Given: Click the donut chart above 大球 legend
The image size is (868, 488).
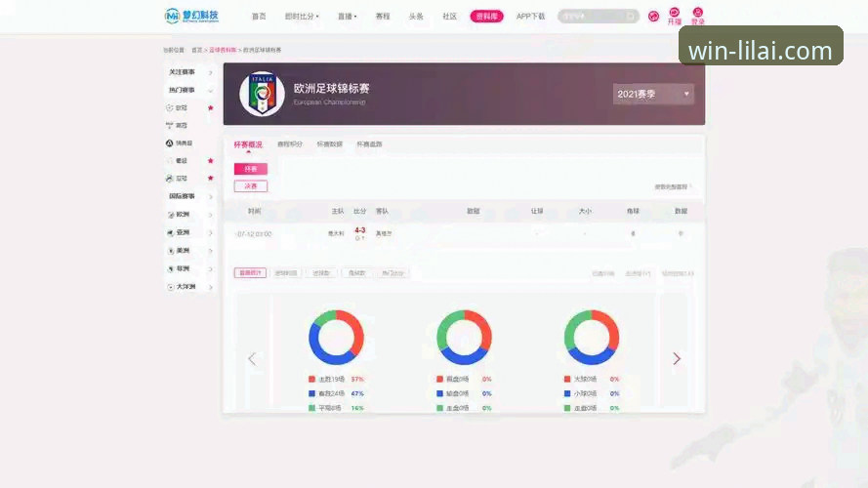Looking at the screenshot, I should point(592,337).
